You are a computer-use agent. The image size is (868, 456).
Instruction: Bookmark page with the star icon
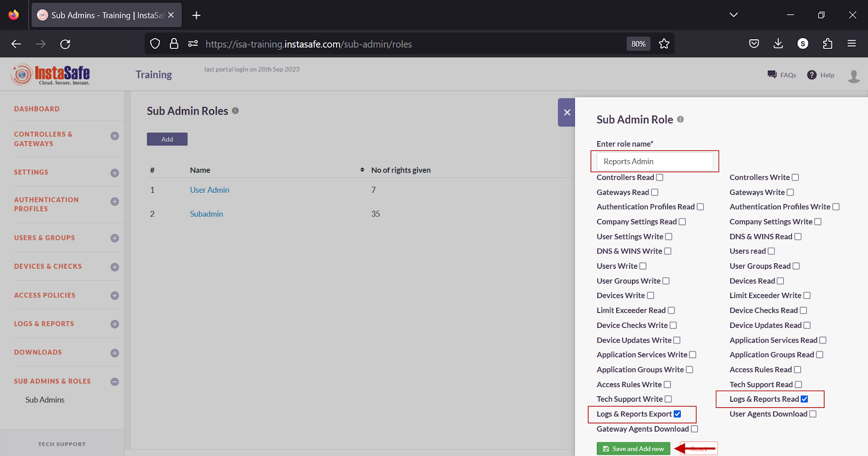pos(664,44)
